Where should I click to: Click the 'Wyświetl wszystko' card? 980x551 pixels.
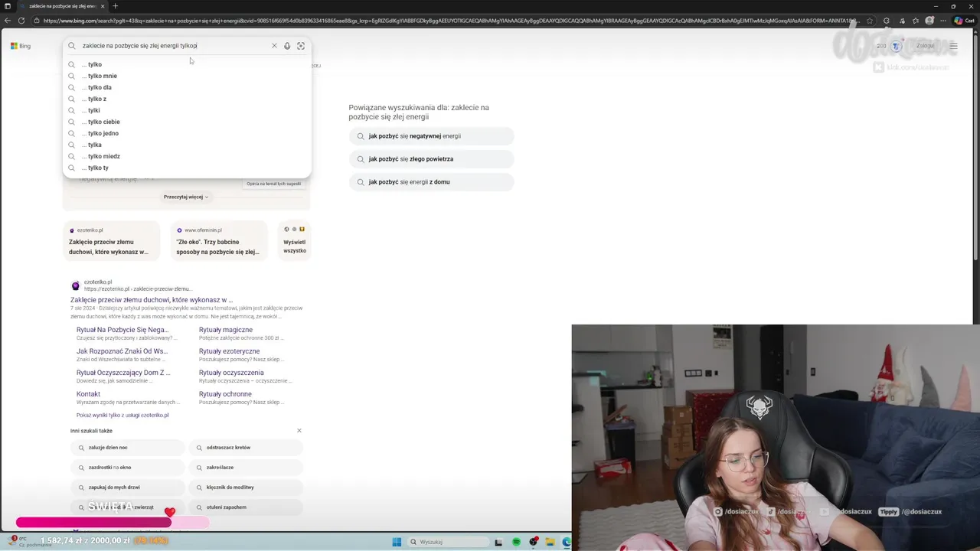(295, 241)
